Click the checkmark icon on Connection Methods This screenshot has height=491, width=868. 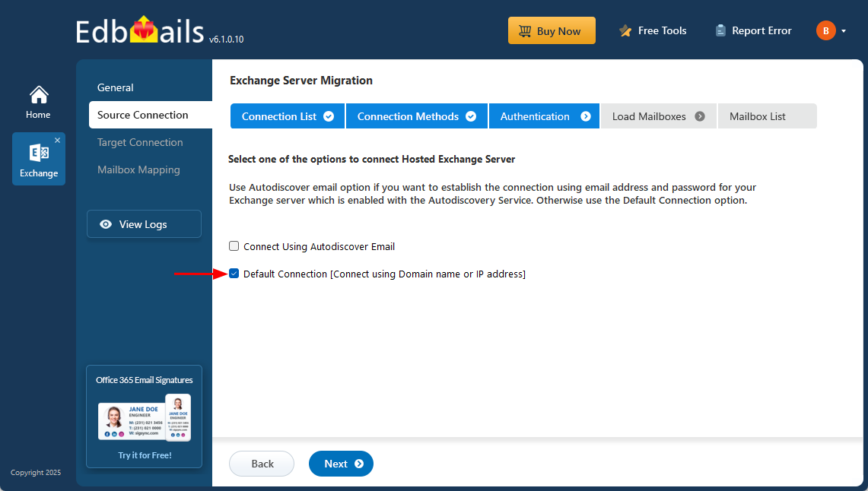471,116
